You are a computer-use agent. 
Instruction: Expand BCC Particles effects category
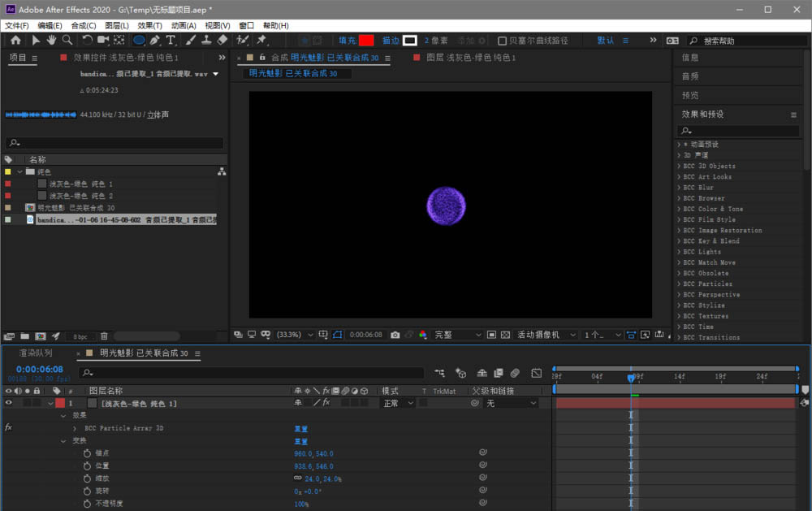(x=679, y=284)
